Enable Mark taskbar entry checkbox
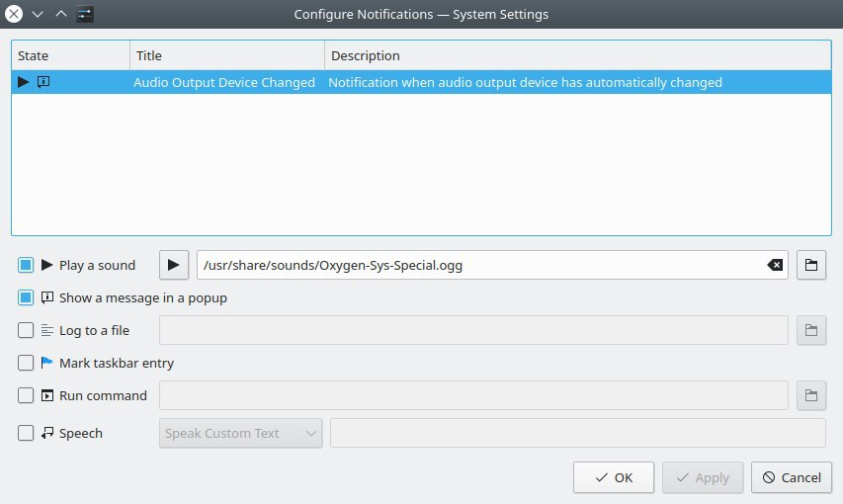Screen dimensions: 843x504 (x=26, y=363)
